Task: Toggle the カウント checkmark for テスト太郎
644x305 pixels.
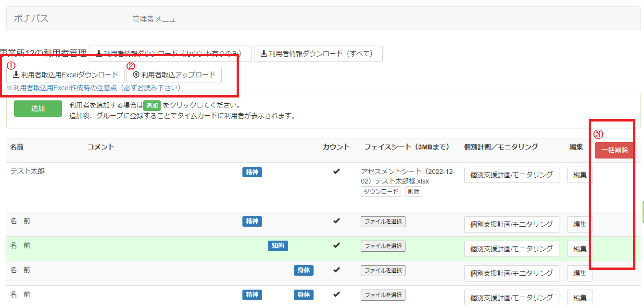Action: tap(337, 172)
